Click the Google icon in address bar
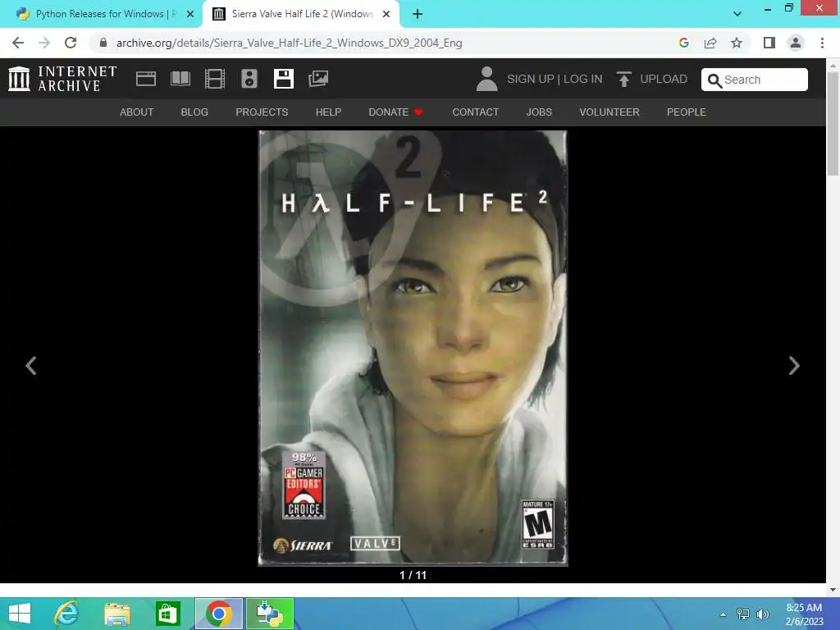Viewport: 840px width, 630px height. 683,43
